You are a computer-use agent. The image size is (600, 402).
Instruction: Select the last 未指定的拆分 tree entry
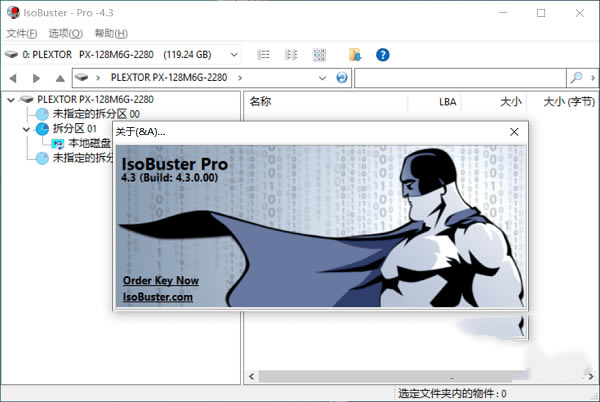83,158
